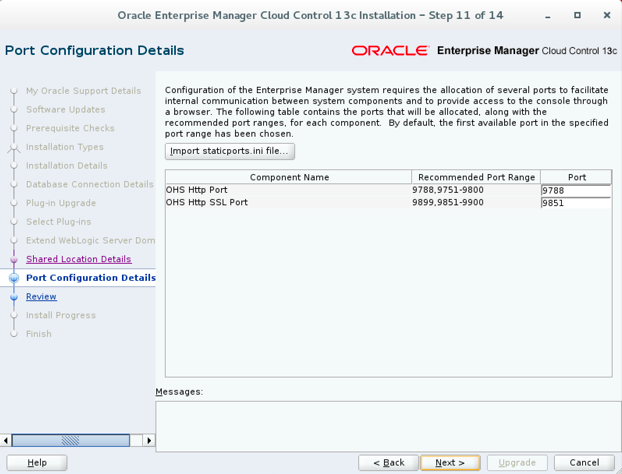Click Installation Details step label
This screenshot has height=474, width=622.
67,165
